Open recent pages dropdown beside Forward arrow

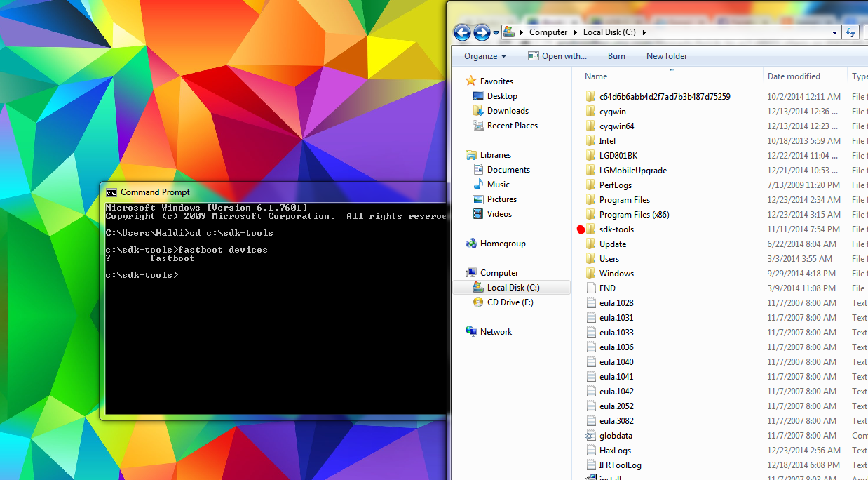[496, 33]
